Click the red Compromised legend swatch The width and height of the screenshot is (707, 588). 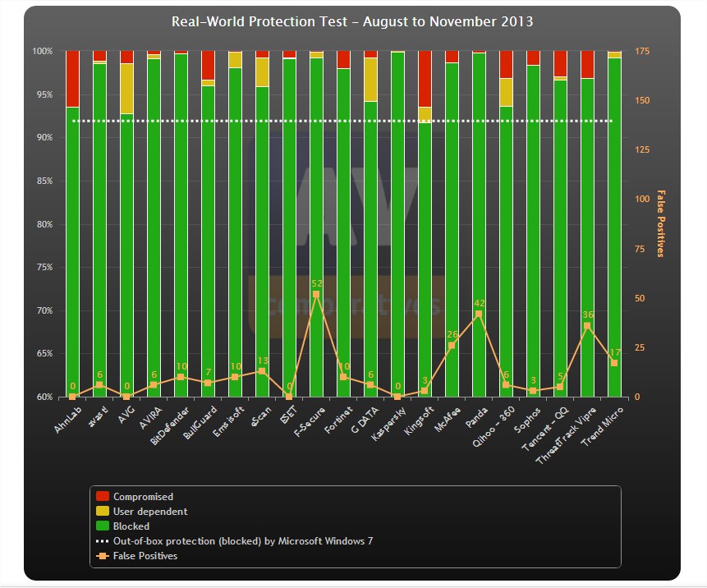click(103, 496)
